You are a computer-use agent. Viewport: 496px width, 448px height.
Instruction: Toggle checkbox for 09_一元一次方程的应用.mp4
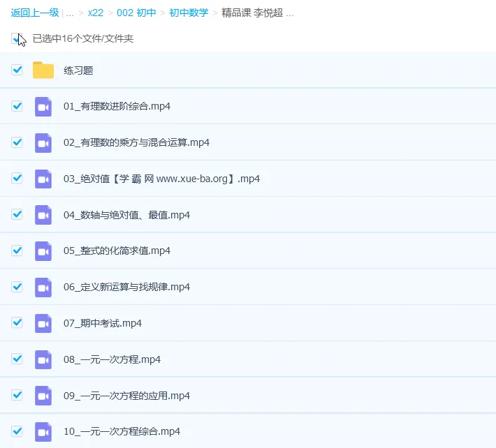[17, 396]
